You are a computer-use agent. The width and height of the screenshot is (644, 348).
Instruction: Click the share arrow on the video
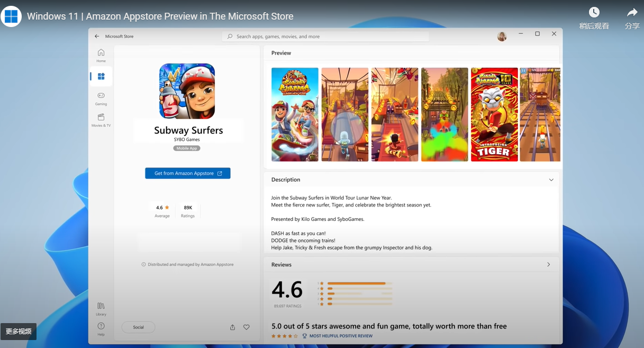tap(632, 12)
